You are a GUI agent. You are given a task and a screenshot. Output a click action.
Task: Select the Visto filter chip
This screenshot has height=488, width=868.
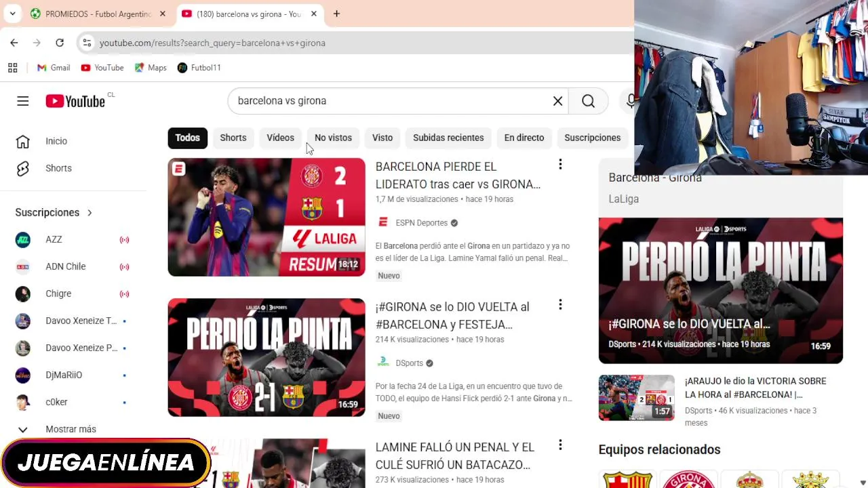tap(382, 138)
